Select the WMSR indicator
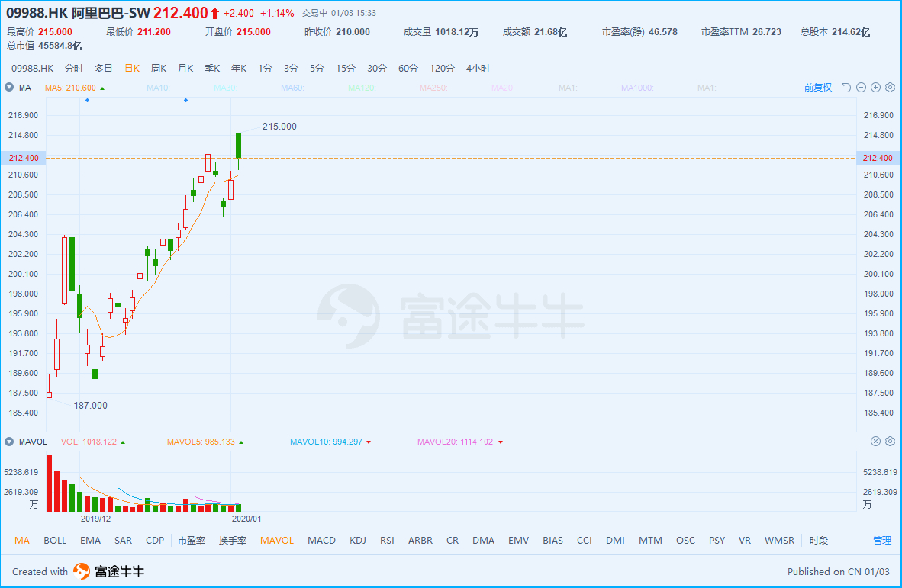Screen dimensions: 902x588 click(779, 540)
